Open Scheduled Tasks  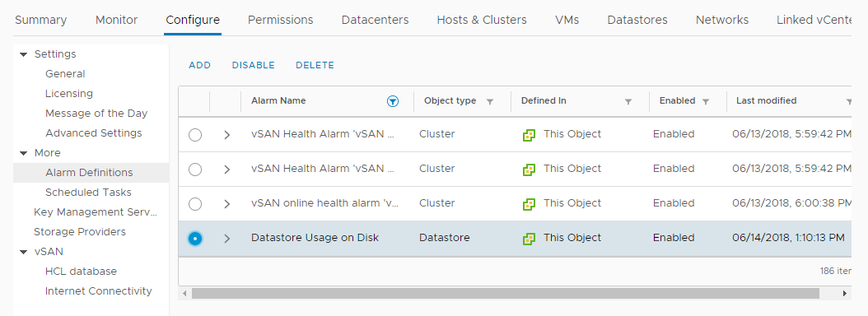point(89,192)
